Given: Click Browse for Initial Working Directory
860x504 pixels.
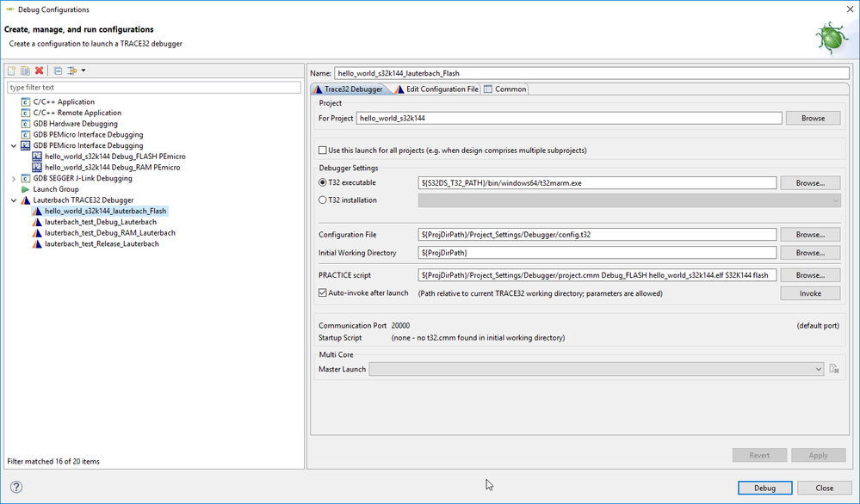Looking at the screenshot, I should tap(810, 253).
